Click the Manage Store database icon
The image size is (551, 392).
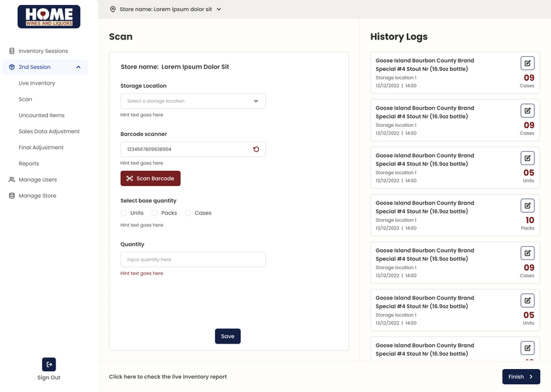click(x=11, y=196)
